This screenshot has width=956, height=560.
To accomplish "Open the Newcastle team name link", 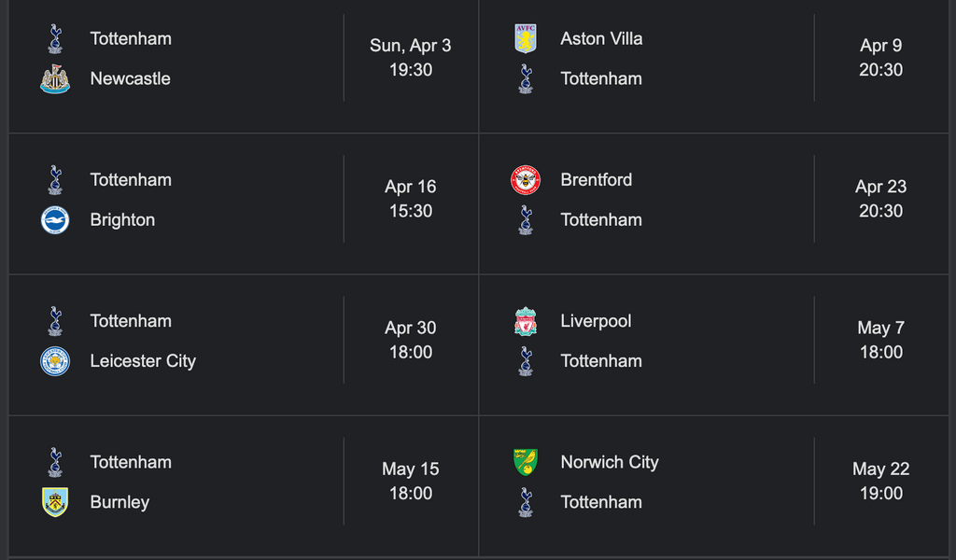I will [x=130, y=79].
